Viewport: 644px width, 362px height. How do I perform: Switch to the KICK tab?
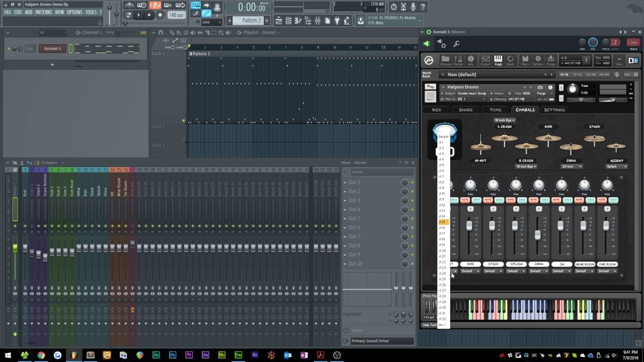[437, 110]
